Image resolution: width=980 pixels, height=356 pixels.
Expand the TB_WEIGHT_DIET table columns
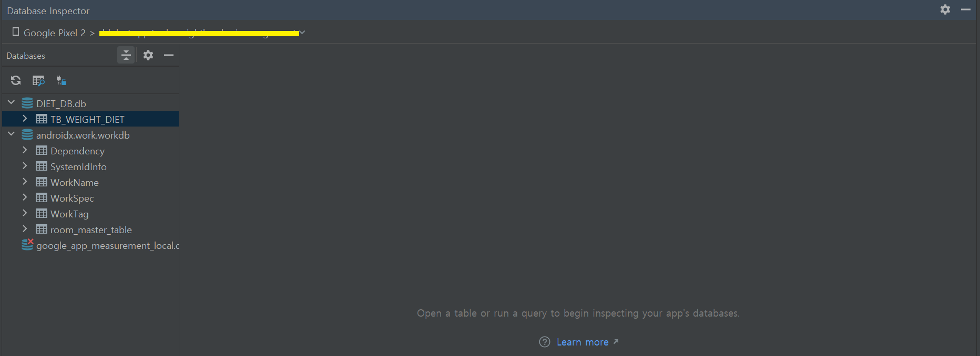pyautogui.click(x=25, y=119)
